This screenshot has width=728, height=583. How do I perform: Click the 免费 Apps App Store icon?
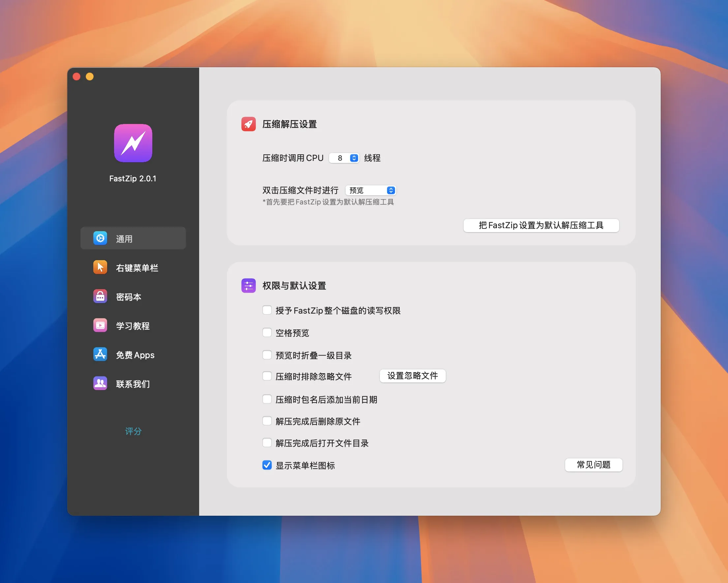(x=100, y=354)
